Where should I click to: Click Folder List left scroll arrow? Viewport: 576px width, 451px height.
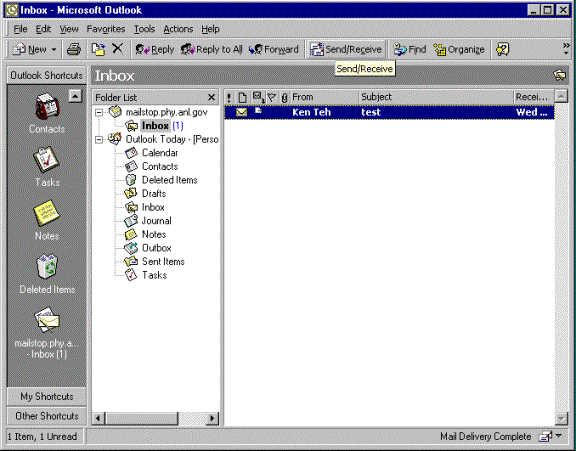[x=98, y=418]
